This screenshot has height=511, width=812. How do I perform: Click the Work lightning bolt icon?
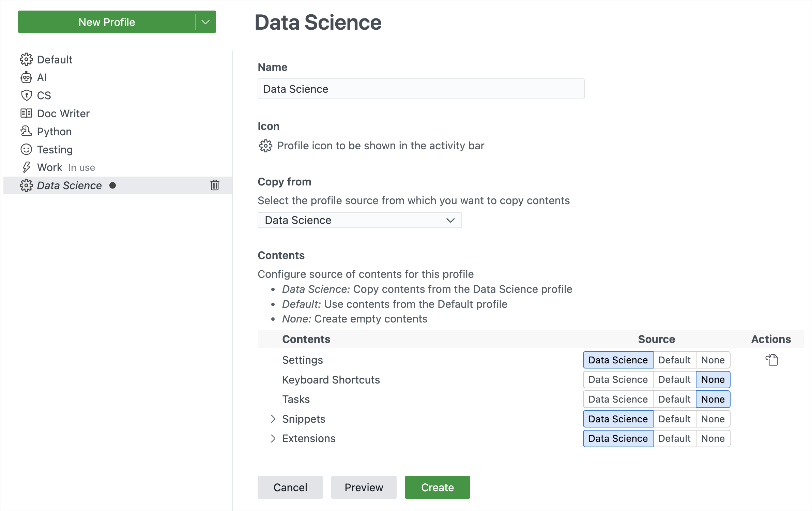pyautogui.click(x=26, y=167)
